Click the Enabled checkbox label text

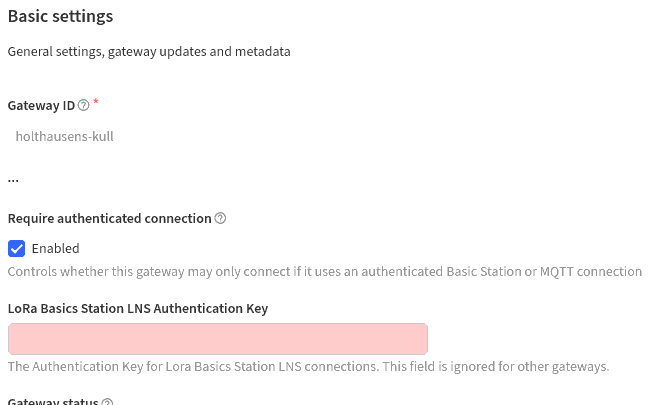[55, 249]
